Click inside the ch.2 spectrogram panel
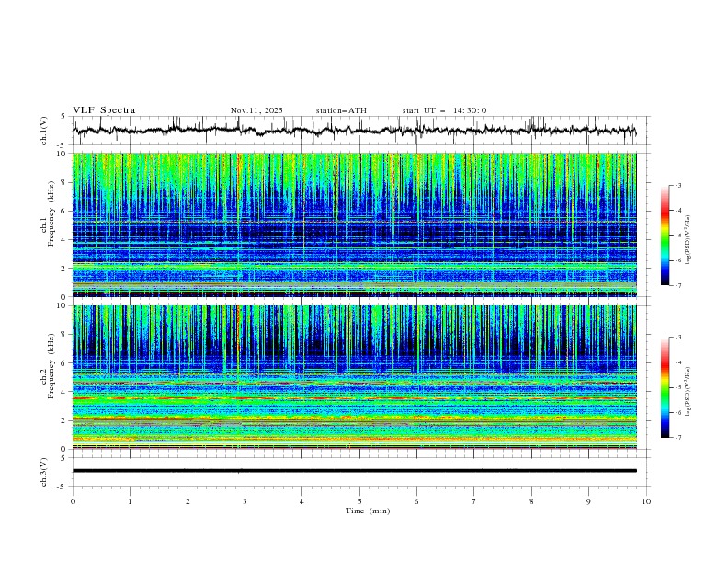 355,377
